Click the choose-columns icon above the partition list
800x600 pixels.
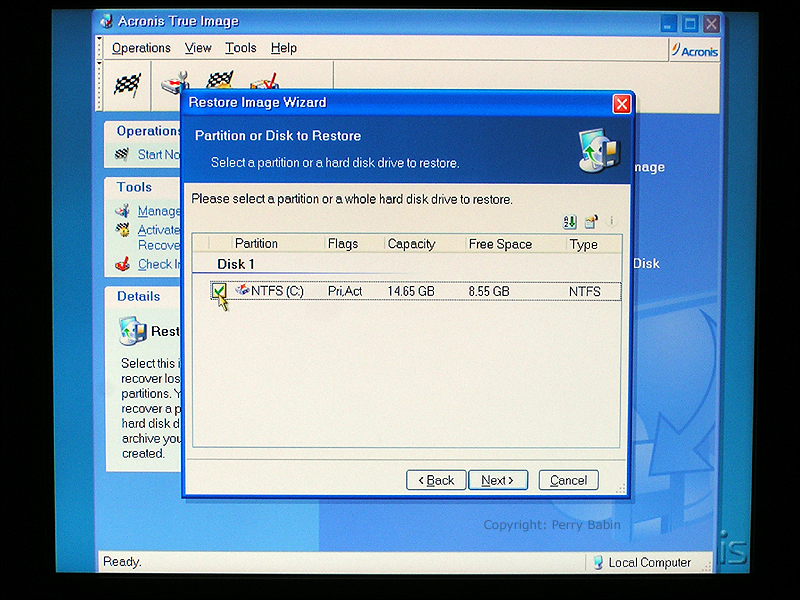[x=591, y=221]
